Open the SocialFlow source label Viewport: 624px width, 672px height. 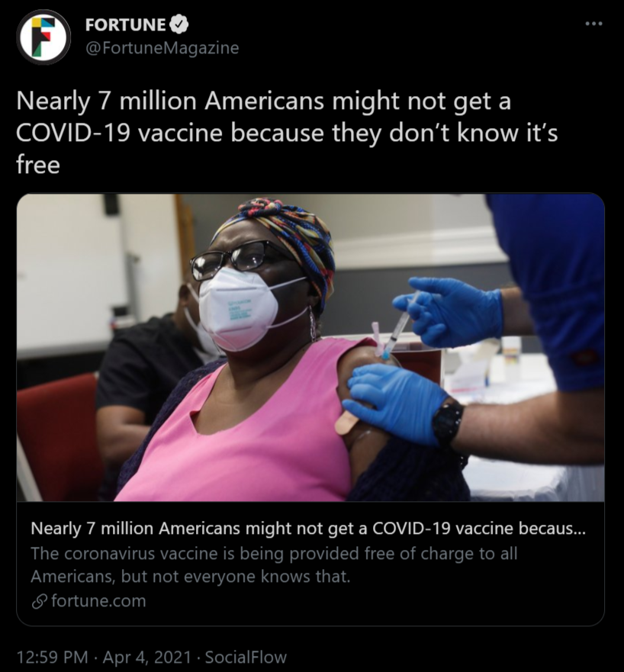[246, 657]
